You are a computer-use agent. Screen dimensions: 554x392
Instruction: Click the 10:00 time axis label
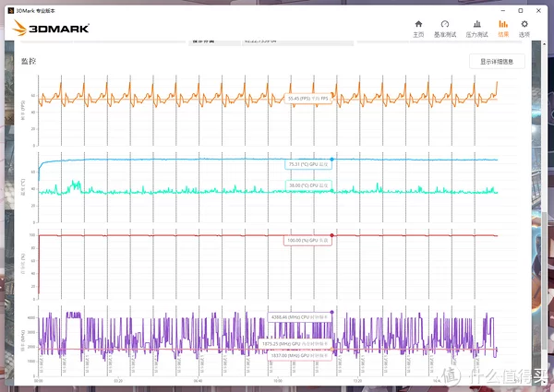point(278,381)
